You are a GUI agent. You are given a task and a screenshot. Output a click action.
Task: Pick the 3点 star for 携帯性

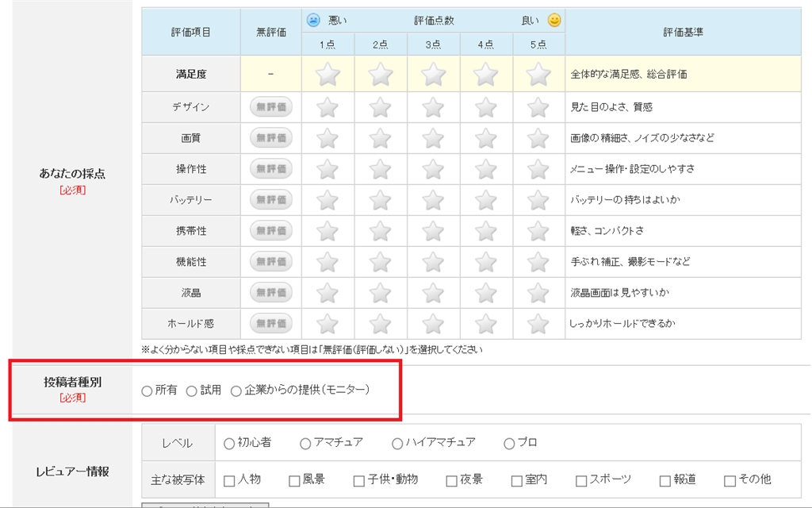433,231
